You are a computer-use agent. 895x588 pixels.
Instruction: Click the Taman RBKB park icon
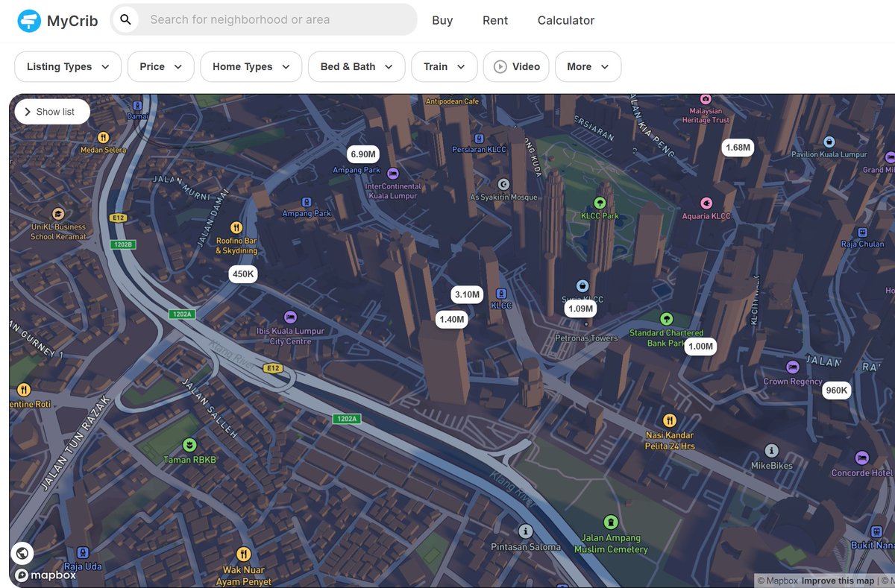coord(189,446)
